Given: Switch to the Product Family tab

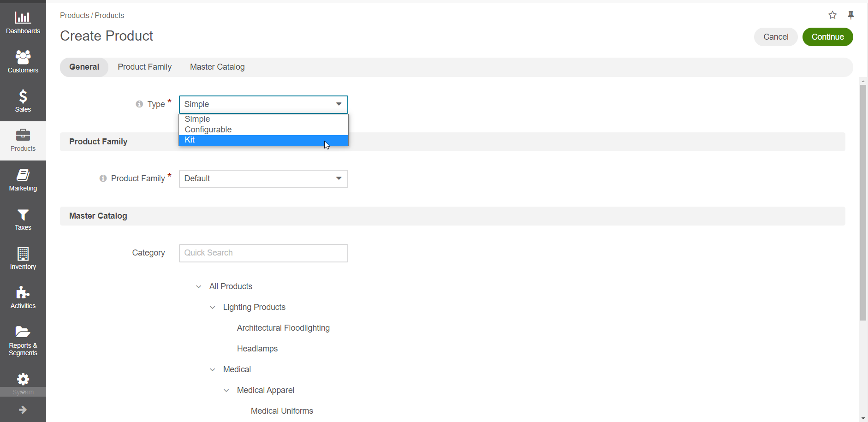Looking at the screenshot, I should 144,67.
